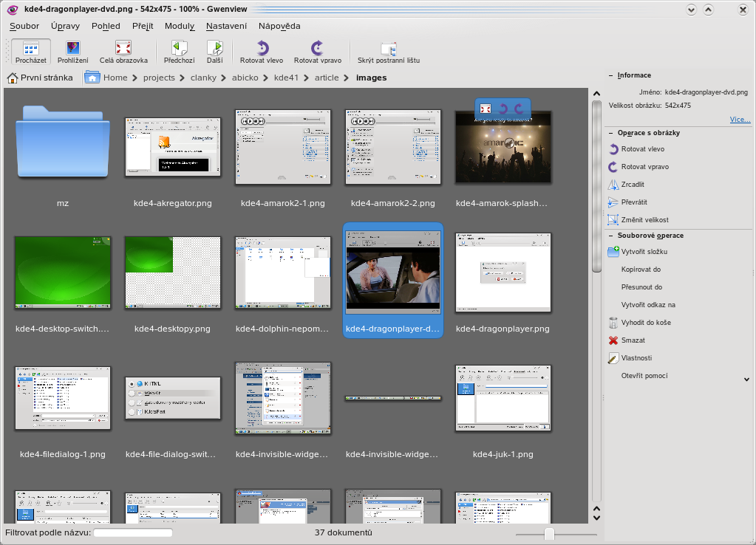Expand the arrow next to Otevřít pomocí
The height and width of the screenshot is (545, 756).
(747, 380)
